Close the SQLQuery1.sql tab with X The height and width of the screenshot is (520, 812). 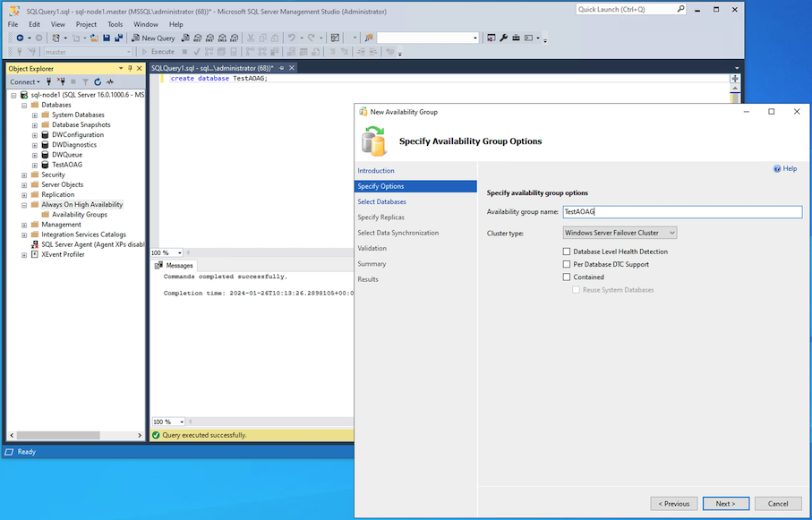(292, 68)
